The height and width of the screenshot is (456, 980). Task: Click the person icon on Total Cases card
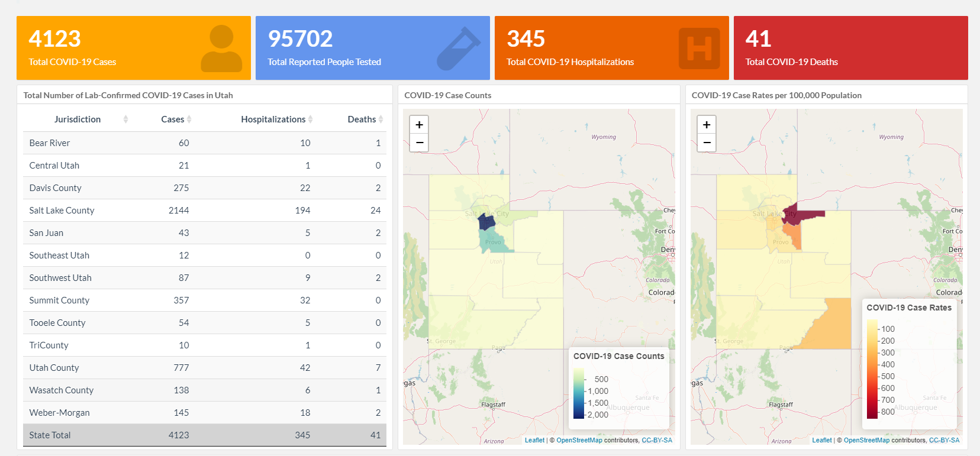pyautogui.click(x=221, y=48)
